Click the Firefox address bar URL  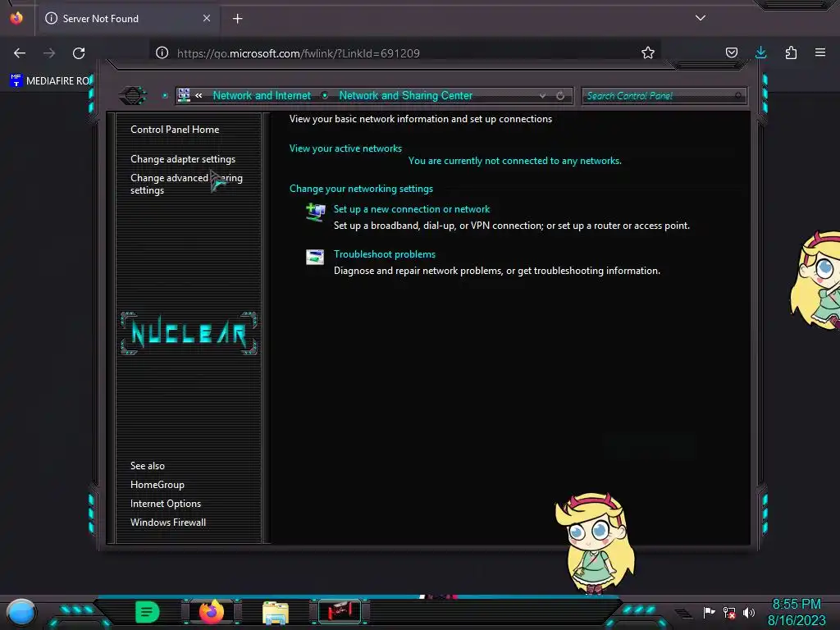pyautogui.click(x=299, y=53)
